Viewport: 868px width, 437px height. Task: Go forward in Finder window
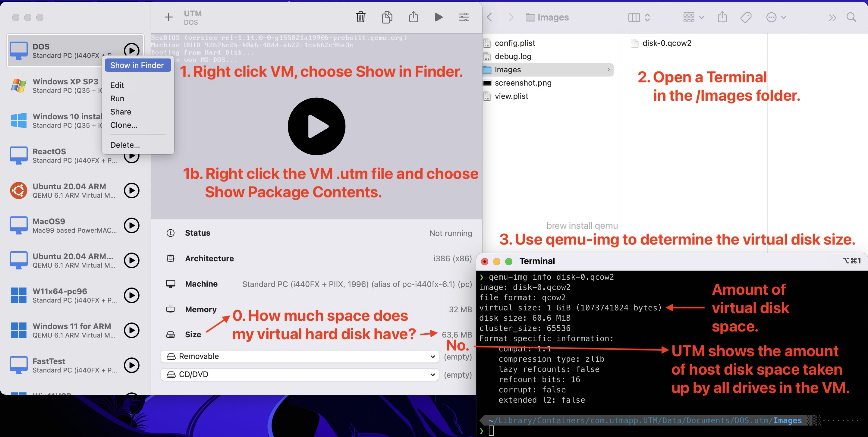coord(511,17)
